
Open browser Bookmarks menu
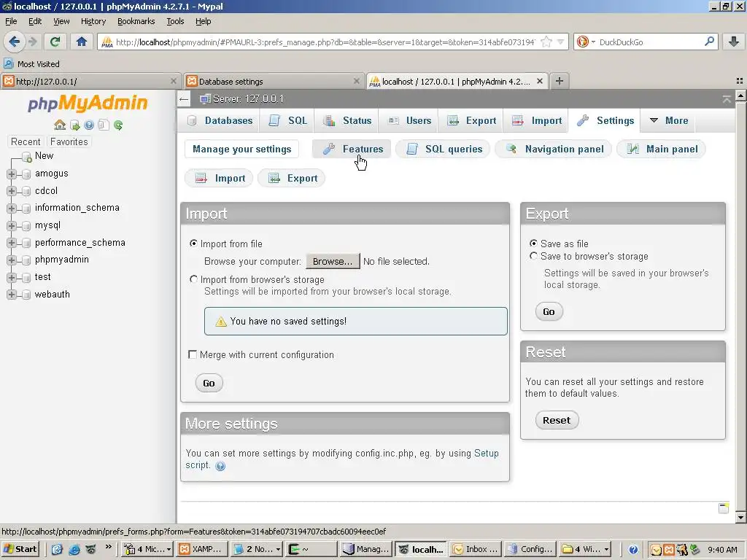(x=136, y=21)
